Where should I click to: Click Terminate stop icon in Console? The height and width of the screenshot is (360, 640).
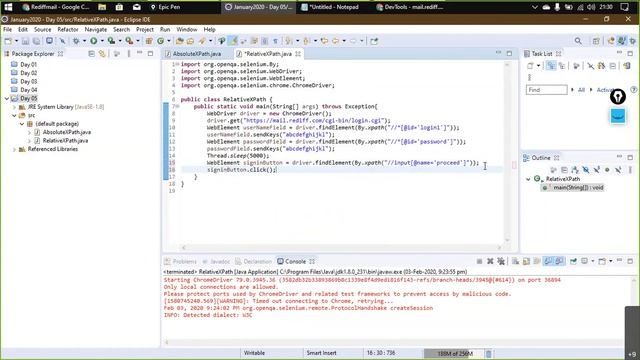(x=479, y=261)
